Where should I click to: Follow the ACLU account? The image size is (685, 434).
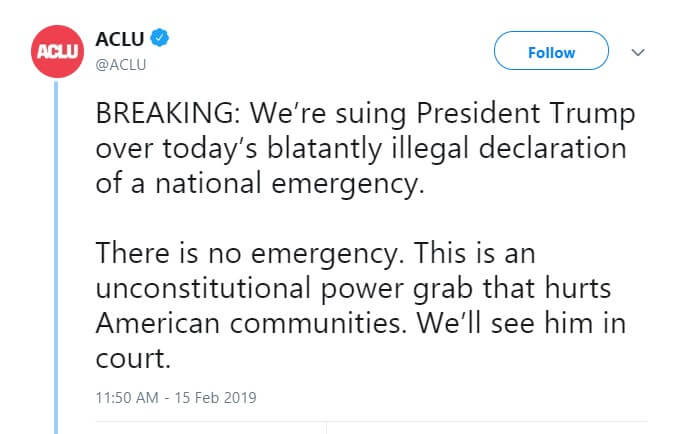(551, 52)
